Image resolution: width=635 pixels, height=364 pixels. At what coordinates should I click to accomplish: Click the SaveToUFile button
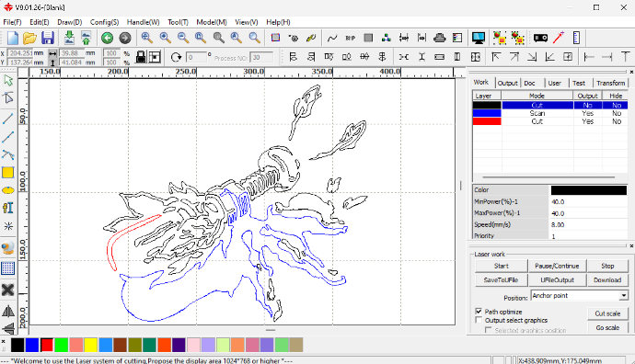click(x=501, y=279)
